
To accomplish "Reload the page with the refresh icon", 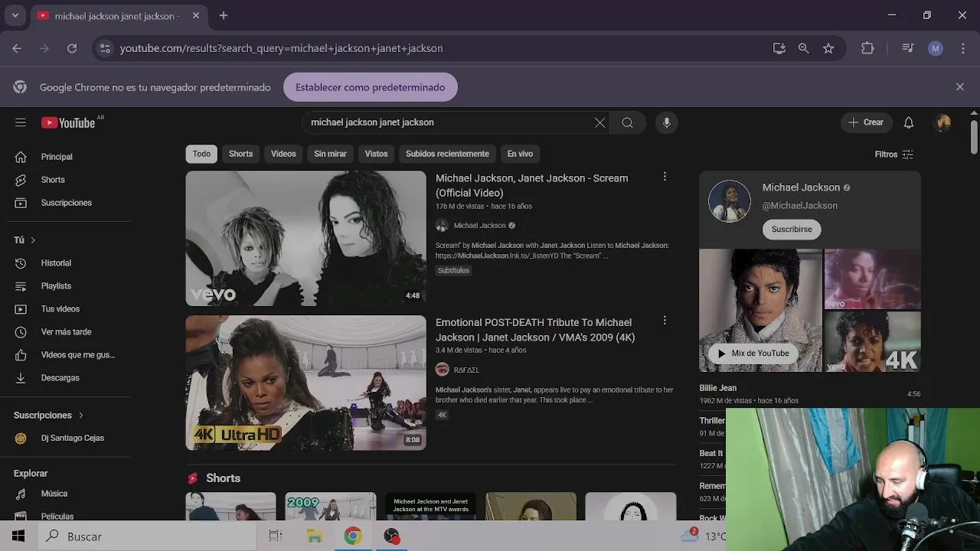I will click(72, 48).
